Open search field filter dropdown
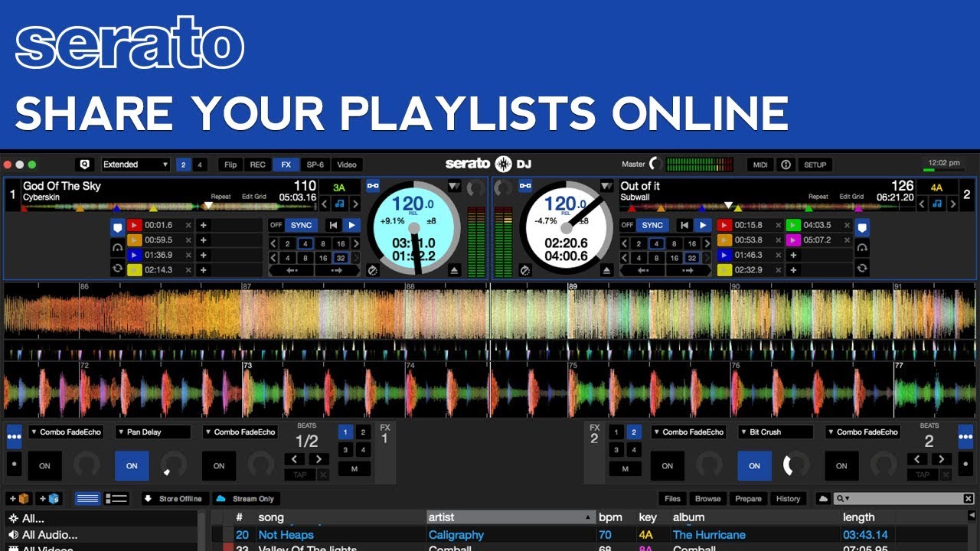The image size is (980, 551). click(844, 499)
